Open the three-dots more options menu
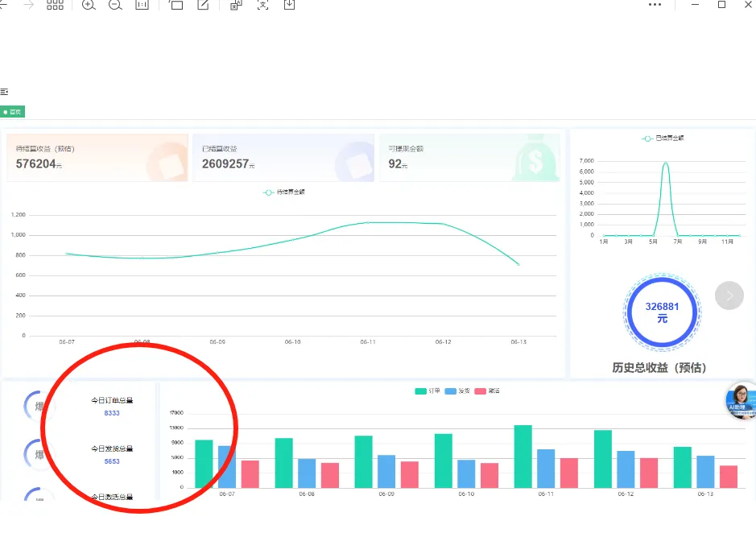This screenshot has width=756, height=558. click(x=655, y=5)
